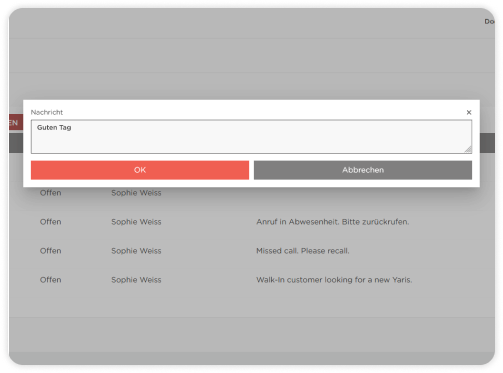Click the Nachricht label in the dialog
The image size is (503, 373).
[x=47, y=112]
